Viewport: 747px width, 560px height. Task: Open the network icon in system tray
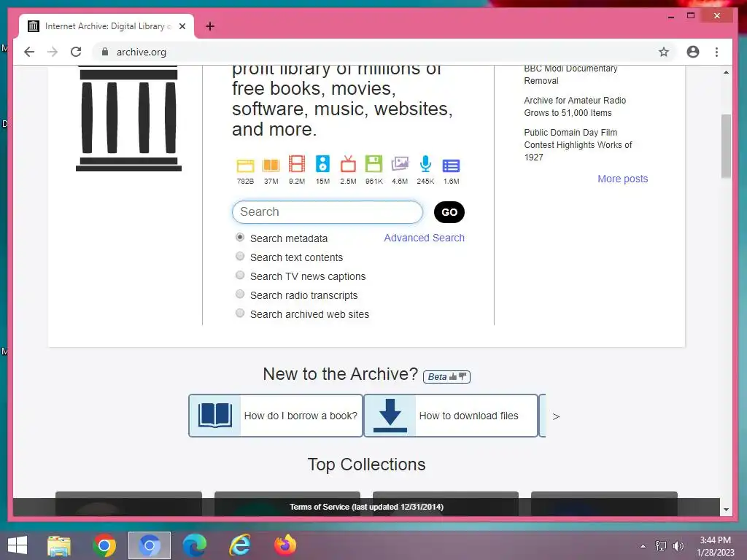(x=660, y=546)
